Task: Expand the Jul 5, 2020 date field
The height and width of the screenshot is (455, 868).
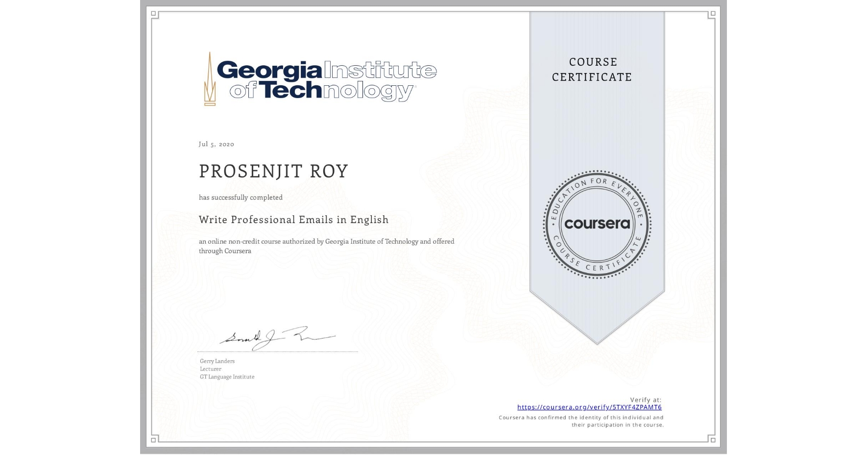Action: (x=216, y=144)
